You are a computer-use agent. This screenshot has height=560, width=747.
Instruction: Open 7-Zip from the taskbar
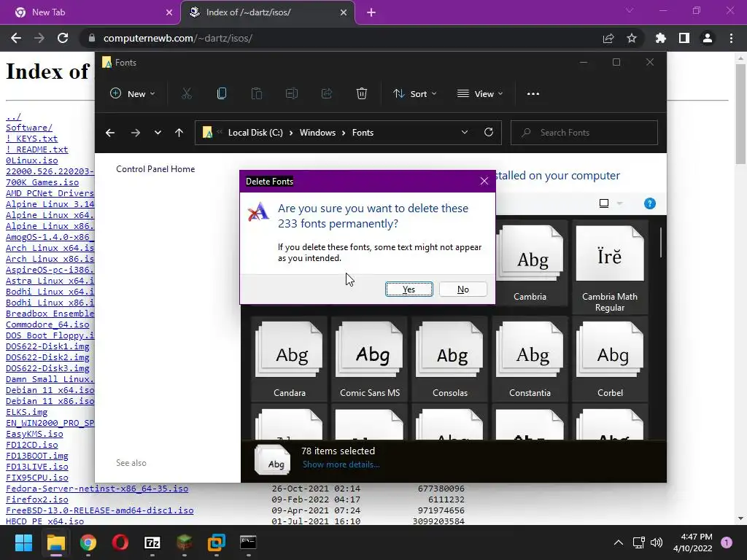[152, 542]
